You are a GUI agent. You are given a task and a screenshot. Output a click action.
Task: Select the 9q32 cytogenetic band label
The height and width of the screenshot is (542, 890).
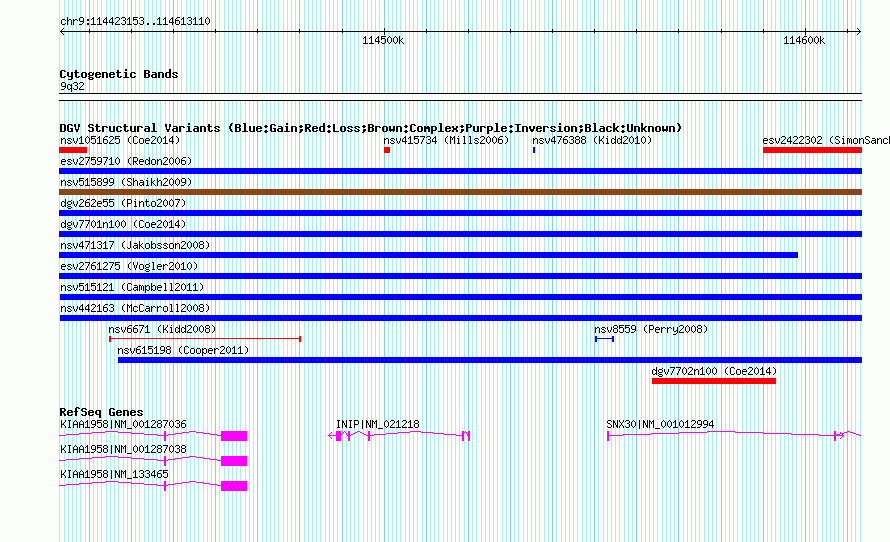point(72,86)
